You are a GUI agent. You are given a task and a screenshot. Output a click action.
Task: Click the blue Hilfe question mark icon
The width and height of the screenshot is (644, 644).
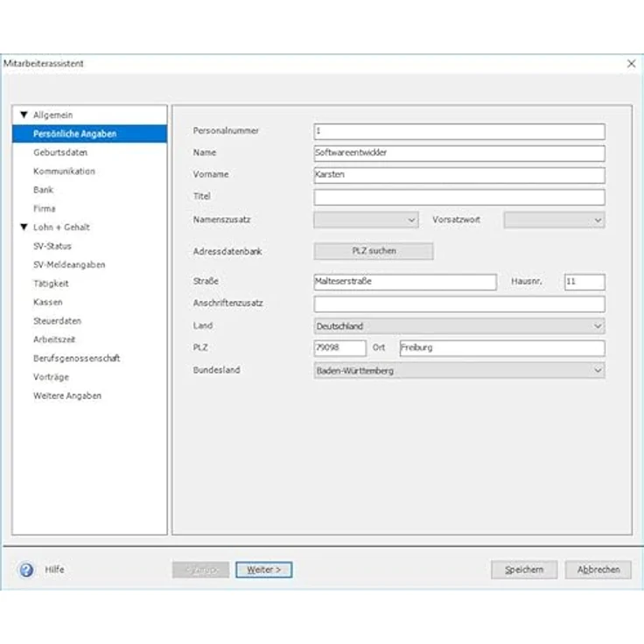26,570
